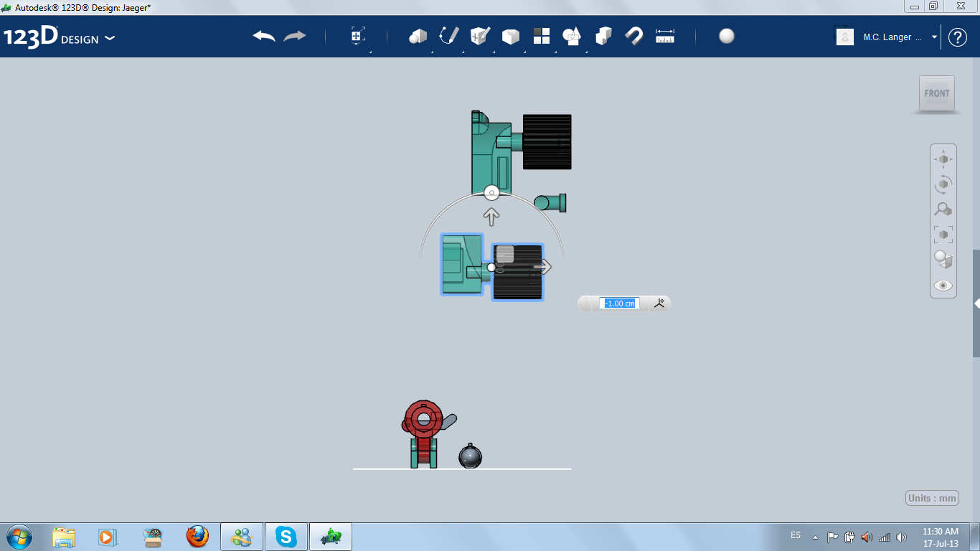Redo the previously undone action
The height and width of the screenshot is (551, 980).
click(295, 37)
